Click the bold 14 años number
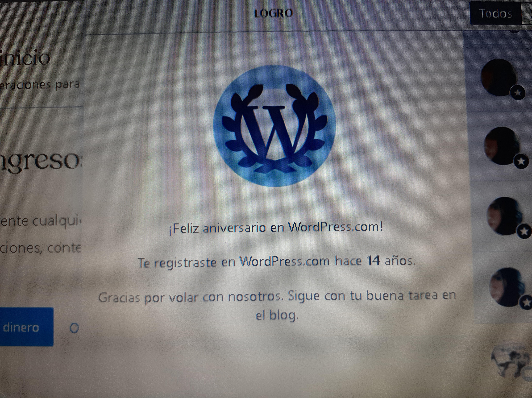Viewport: 532px width, 398px height. tap(373, 261)
